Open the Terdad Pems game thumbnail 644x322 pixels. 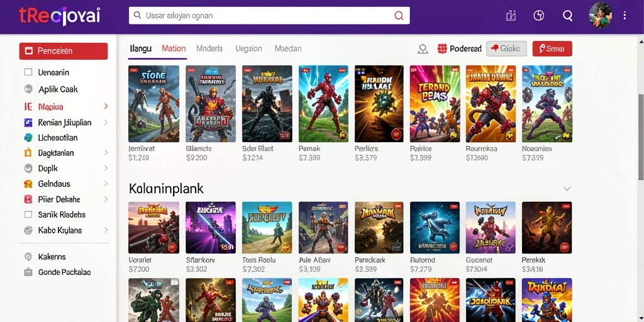(435, 104)
